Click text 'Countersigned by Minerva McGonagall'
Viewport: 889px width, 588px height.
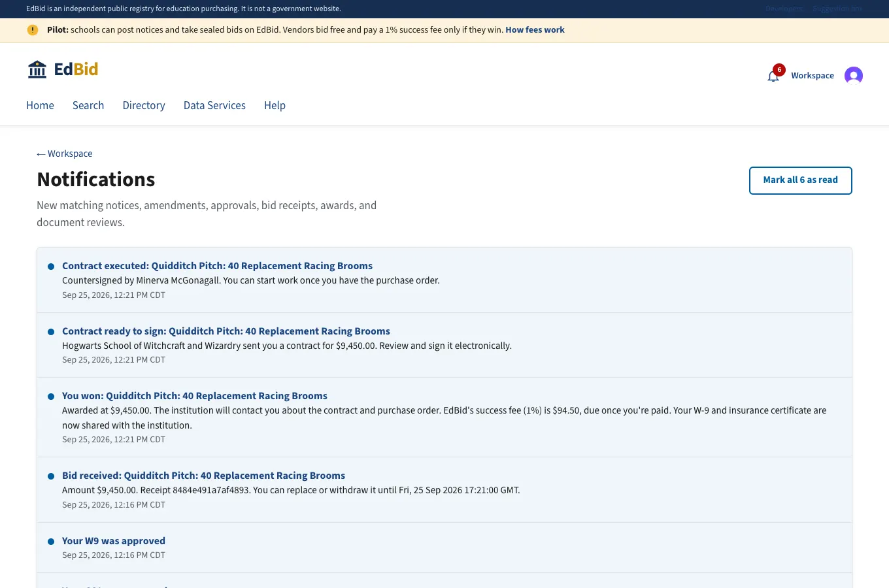coord(141,280)
